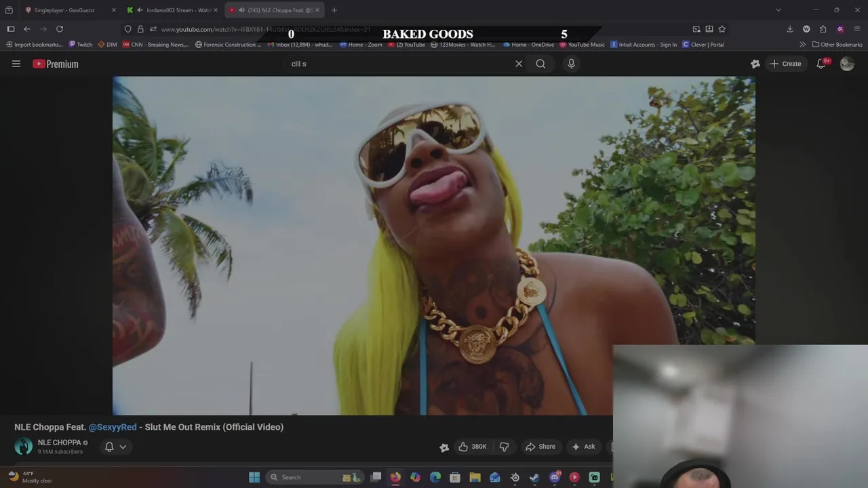Screen dimensions: 868x488
Task: Open Import bookmarks bookmark
Action: pos(33,45)
